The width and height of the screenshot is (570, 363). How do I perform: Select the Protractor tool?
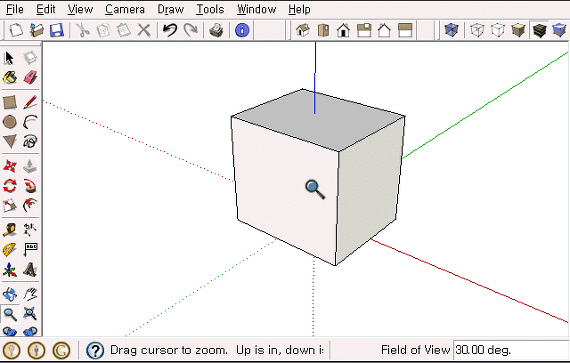(9, 250)
